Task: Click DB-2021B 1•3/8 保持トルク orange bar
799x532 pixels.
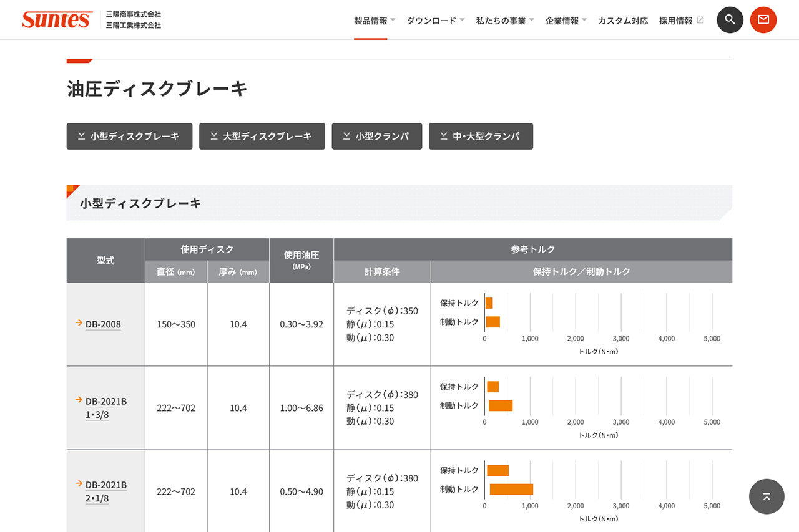Action: click(493, 387)
